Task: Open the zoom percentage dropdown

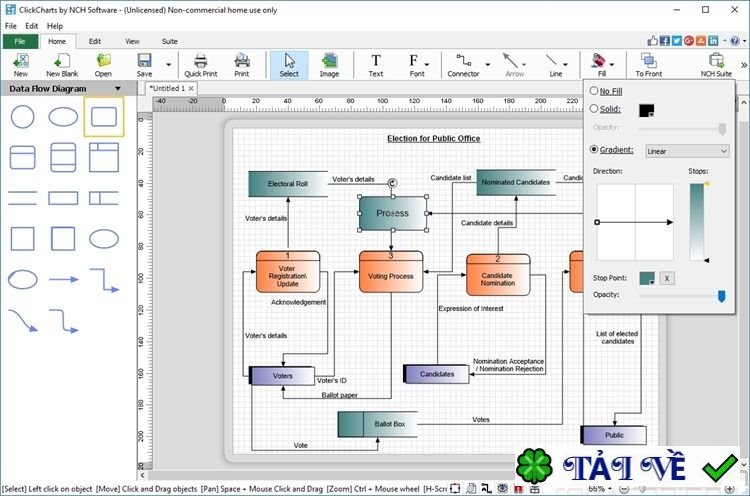Action: click(609, 489)
